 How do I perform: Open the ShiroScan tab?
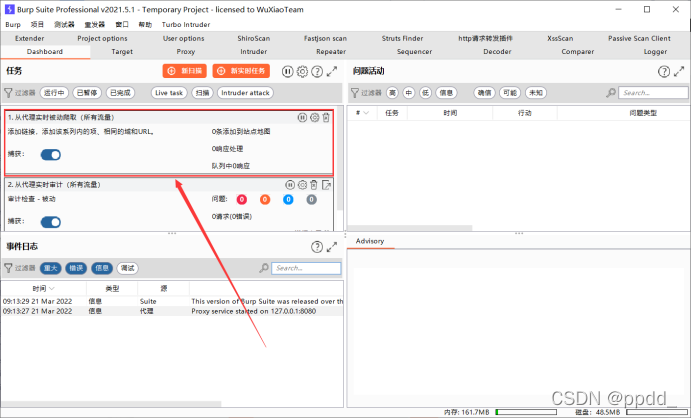[x=254, y=38]
